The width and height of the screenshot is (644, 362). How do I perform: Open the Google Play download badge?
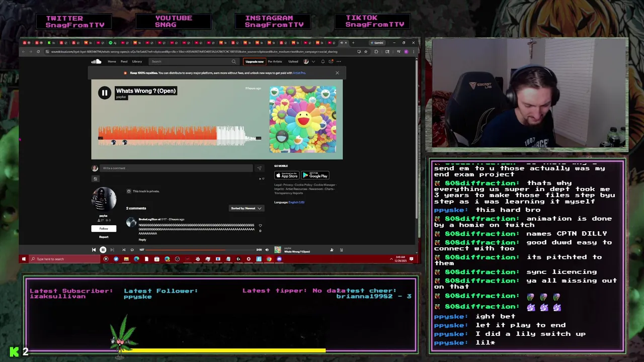(315, 175)
